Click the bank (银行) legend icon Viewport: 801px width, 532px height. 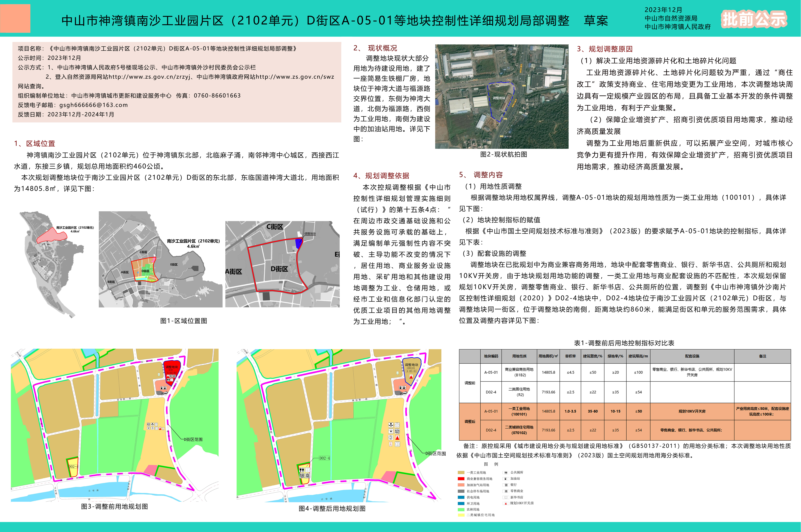click(506, 485)
